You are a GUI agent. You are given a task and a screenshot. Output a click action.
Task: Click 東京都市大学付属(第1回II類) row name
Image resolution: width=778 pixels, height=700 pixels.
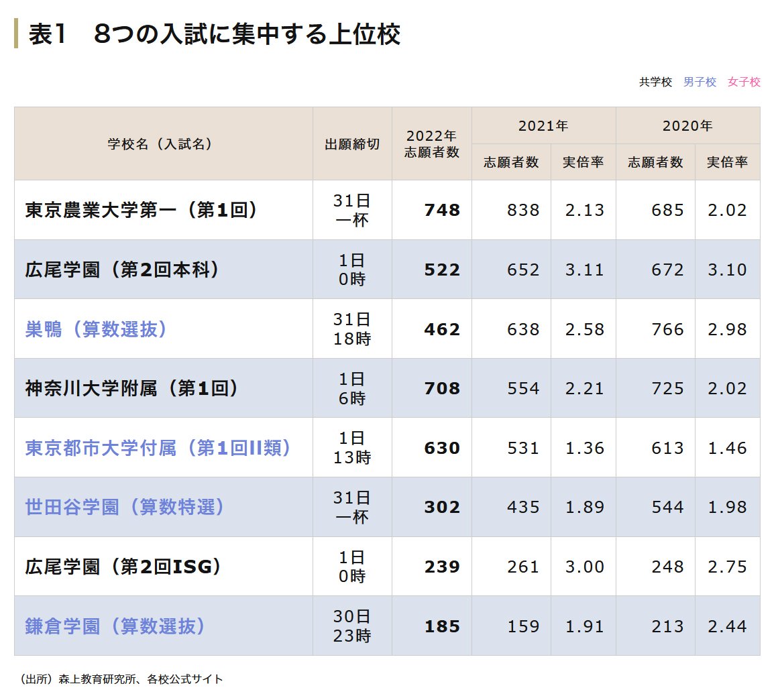click(x=158, y=447)
